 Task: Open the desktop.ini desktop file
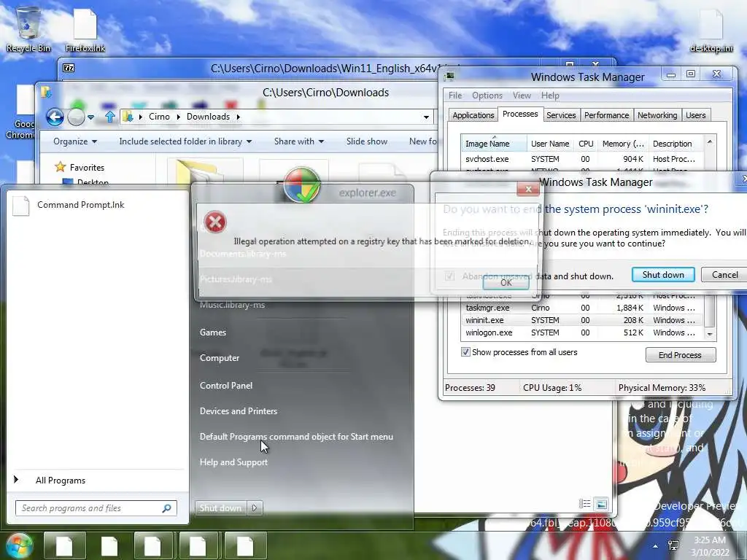[711, 29]
